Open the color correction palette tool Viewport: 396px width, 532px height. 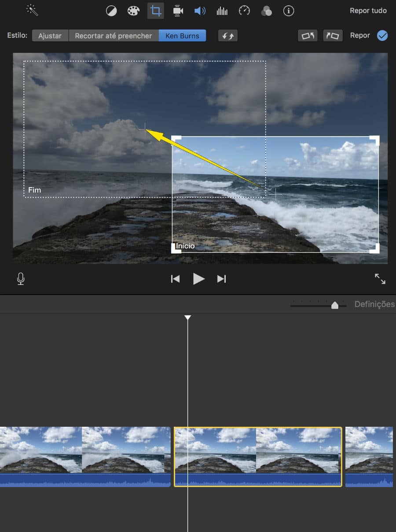point(133,11)
